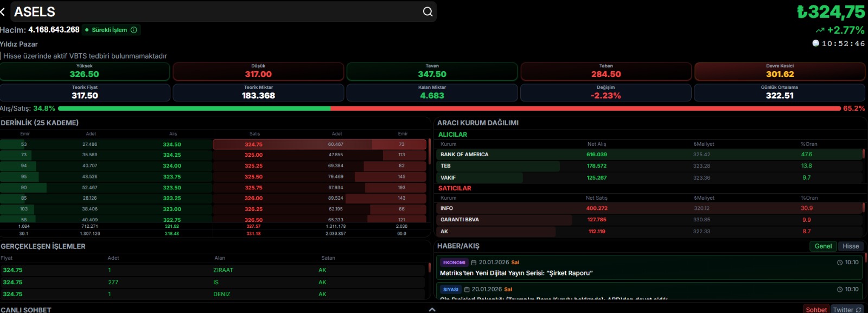Click the DERİNLİK (25 KADEME) heading
Viewport: 868px width, 313px height.
(x=40, y=123)
